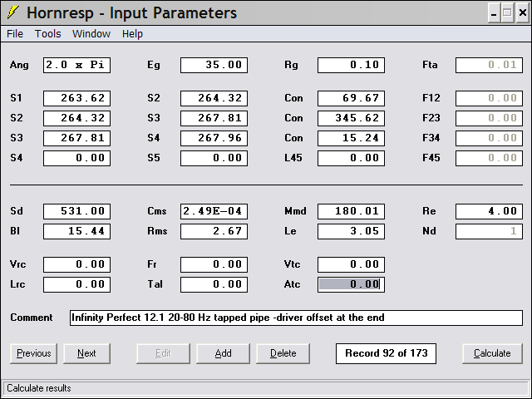Select the Tal field
The width and height of the screenshot is (532, 399).
pyautogui.click(x=214, y=284)
